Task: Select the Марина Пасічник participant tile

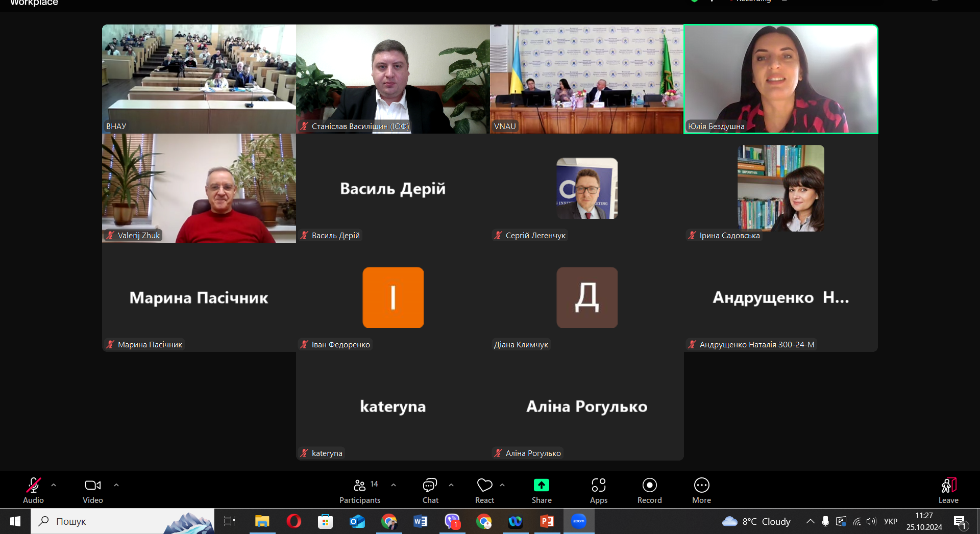Action: 199,297
